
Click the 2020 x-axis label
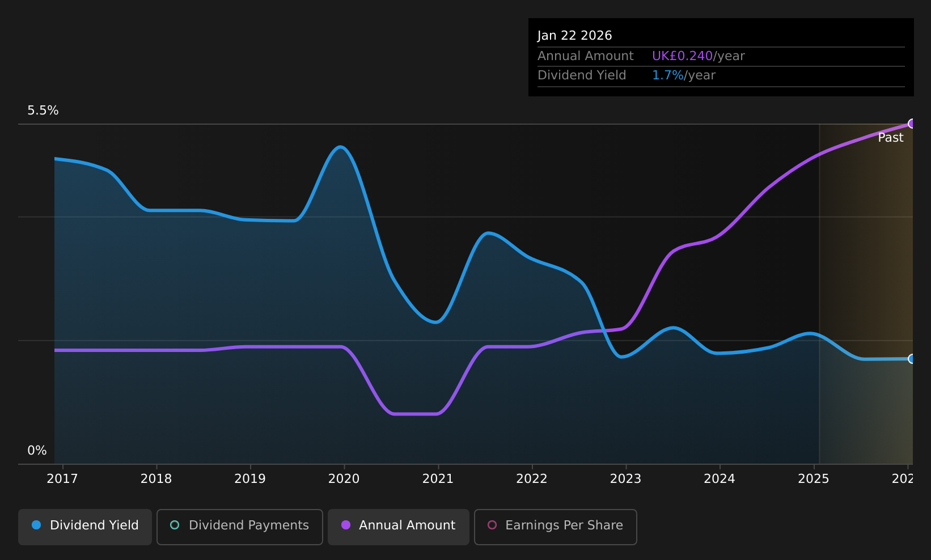[x=344, y=479]
